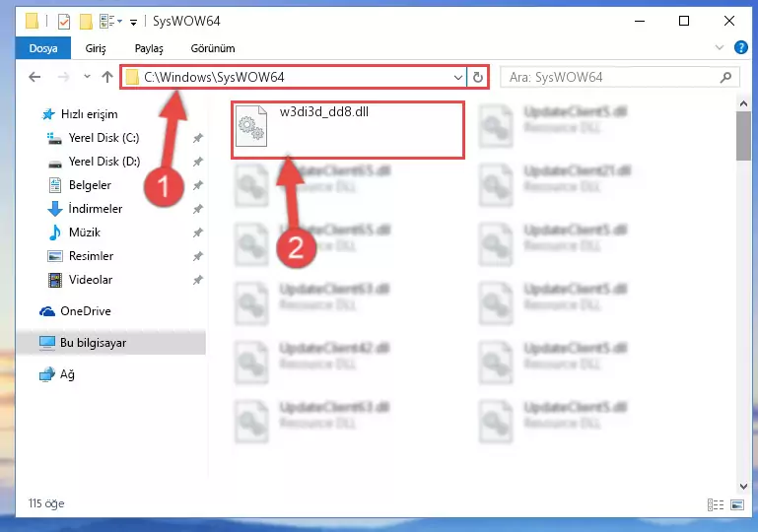The height and width of the screenshot is (532, 758).
Task: Select the w3di3d_dd8.dll file
Action: click(348, 129)
